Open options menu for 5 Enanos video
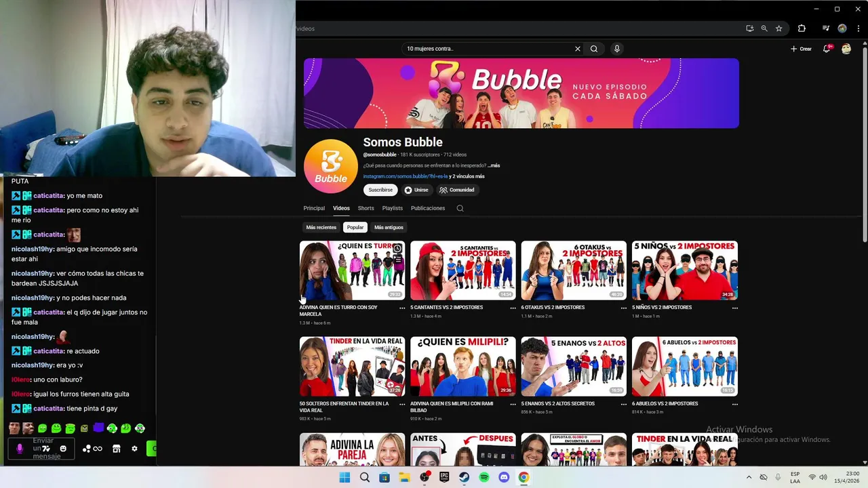Image resolution: width=868 pixels, height=488 pixels. click(x=624, y=404)
